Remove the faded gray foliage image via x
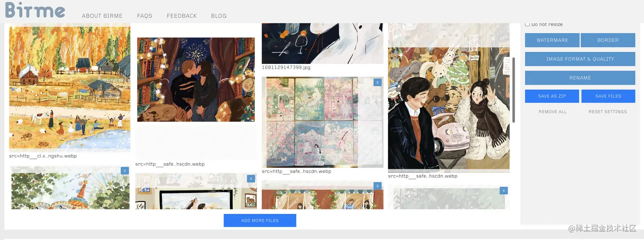Screen dimensions: 644x240 pos(504,191)
